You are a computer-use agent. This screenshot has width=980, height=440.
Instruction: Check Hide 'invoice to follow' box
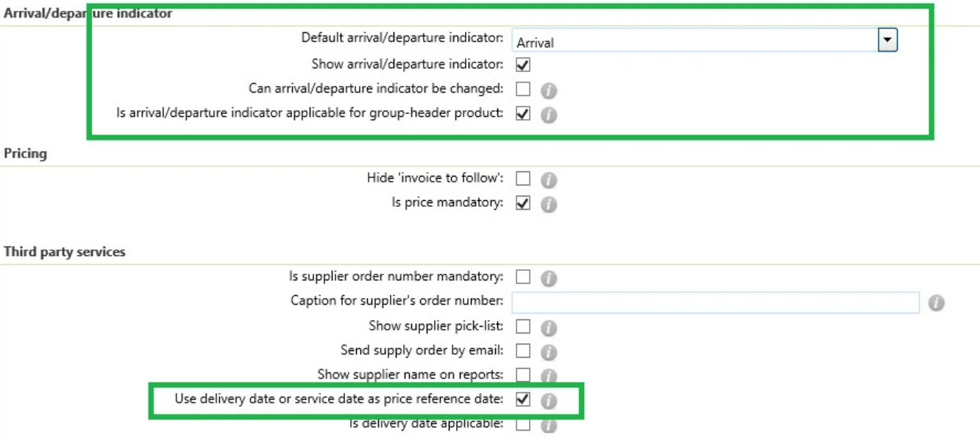pos(523,178)
